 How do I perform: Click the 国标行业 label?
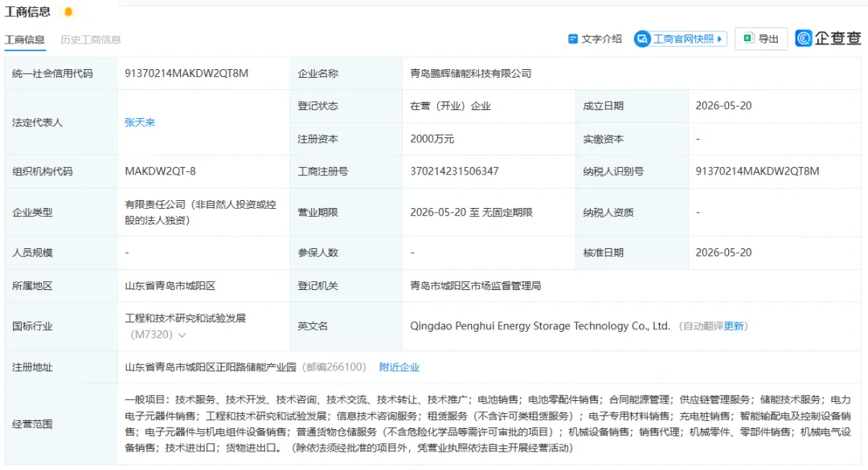[32, 326]
